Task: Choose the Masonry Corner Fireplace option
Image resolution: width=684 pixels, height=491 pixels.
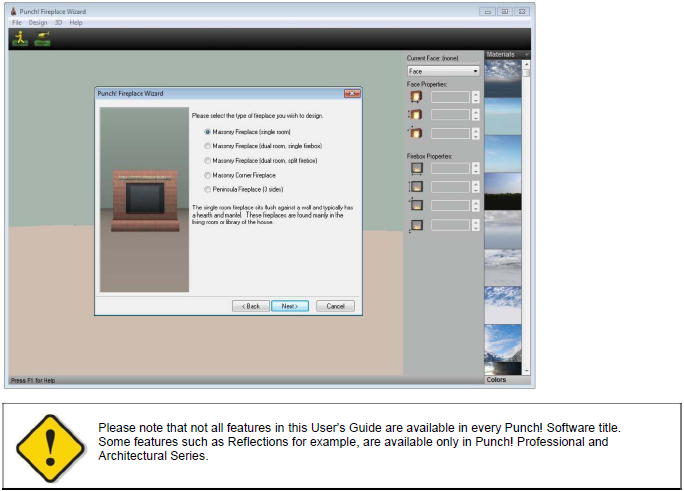Action: [240, 175]
